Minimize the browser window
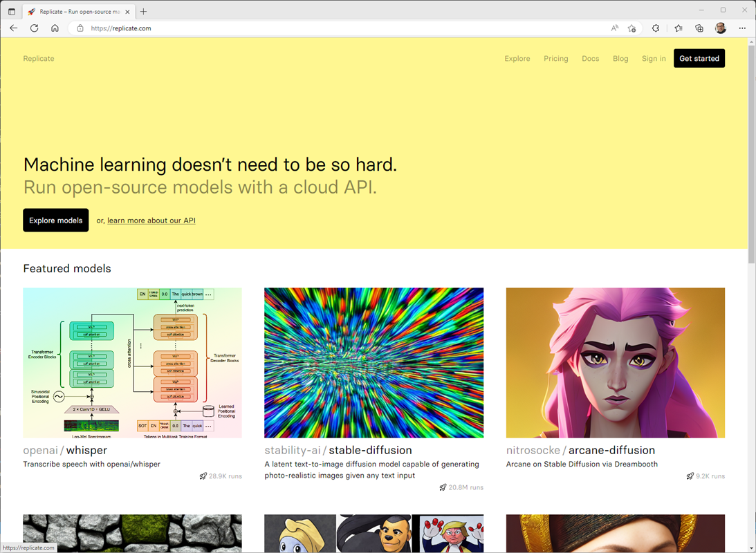756x553 pixels. (x=701, y=10)
